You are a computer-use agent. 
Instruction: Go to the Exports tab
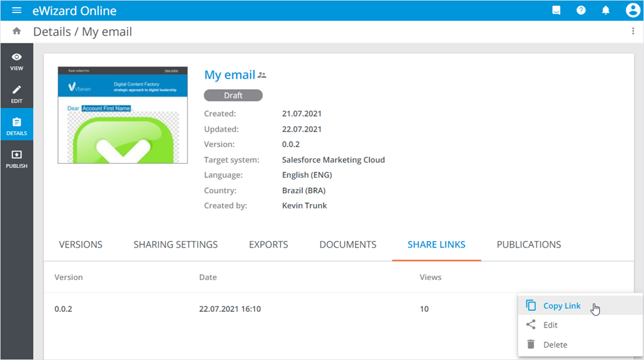tap(269, 245)
